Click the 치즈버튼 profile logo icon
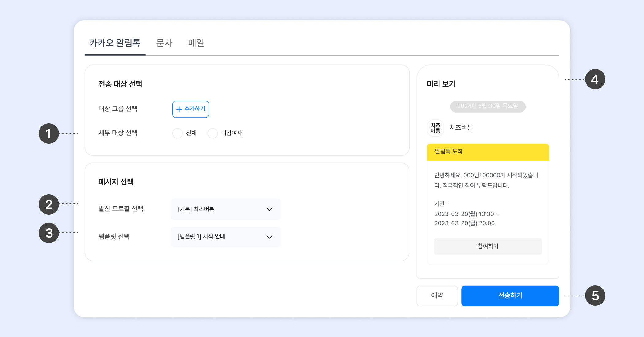Screen dimensions: 644x337 (x=435, y=128)
